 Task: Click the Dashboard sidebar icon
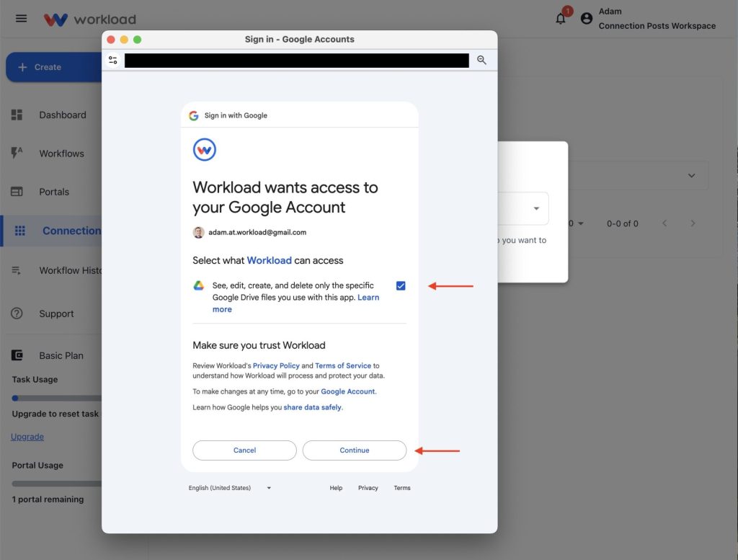(x=17, y=115)
